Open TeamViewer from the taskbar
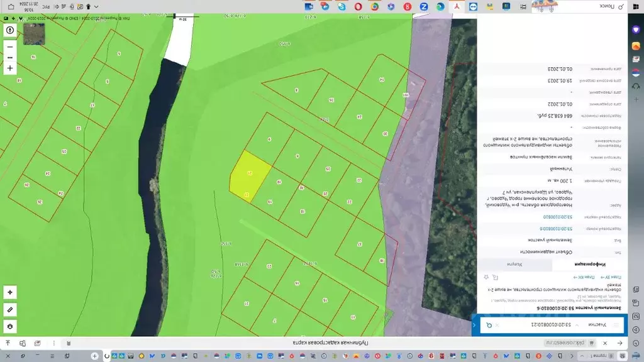 coord(473,6)
